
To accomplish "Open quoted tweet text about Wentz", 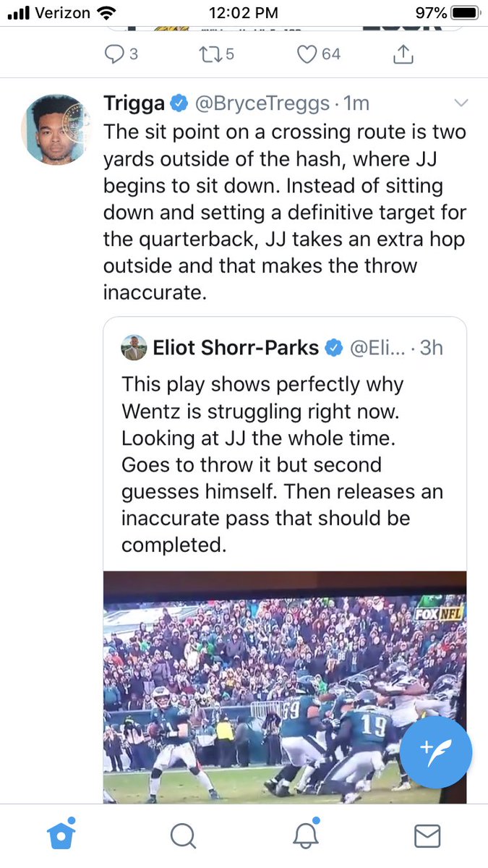I will (x=282, y=464).
